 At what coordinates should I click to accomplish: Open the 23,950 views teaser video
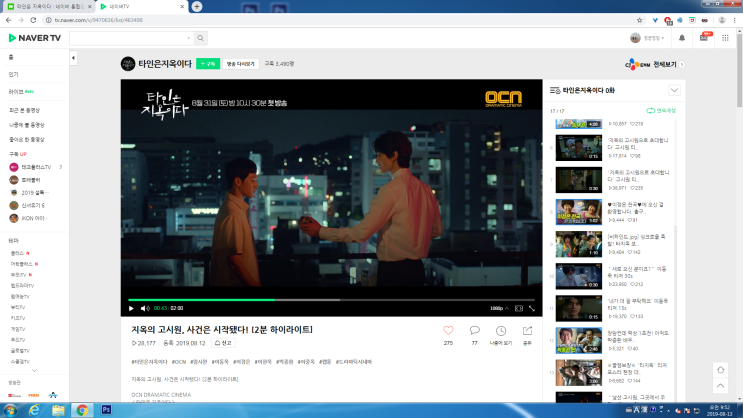pyautogui.click(x=579, y=276)
